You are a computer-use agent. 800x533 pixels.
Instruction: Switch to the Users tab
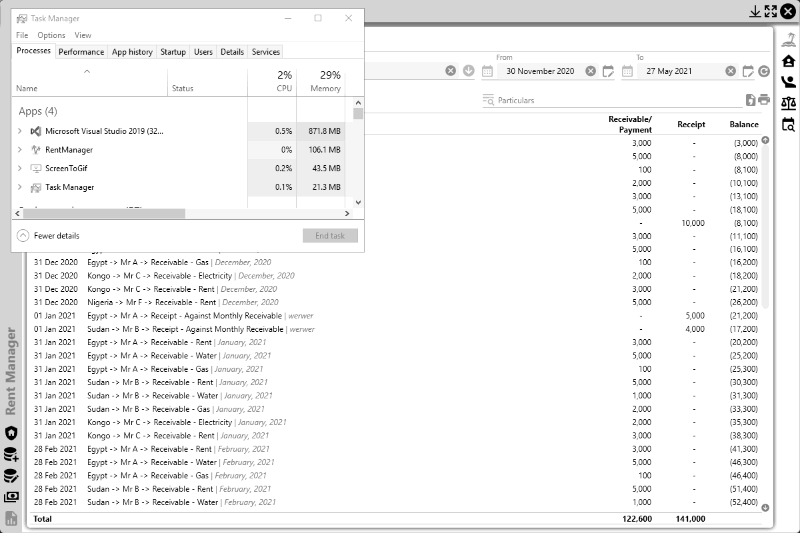pos(203,52)
